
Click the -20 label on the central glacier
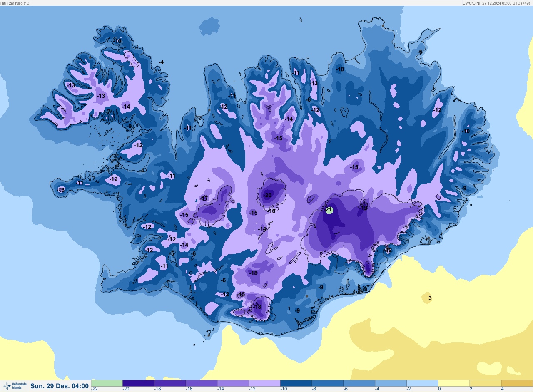click(x=267, y=196)
